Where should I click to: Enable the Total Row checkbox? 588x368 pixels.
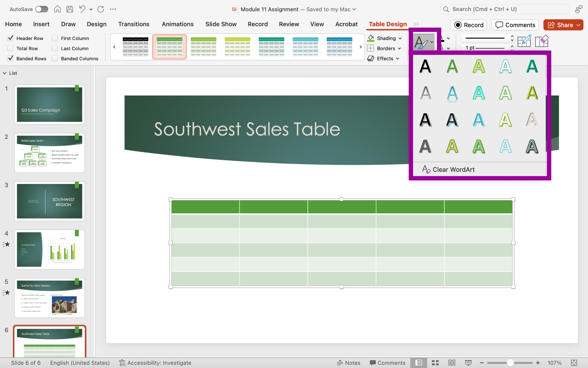(x=10, y=48)
